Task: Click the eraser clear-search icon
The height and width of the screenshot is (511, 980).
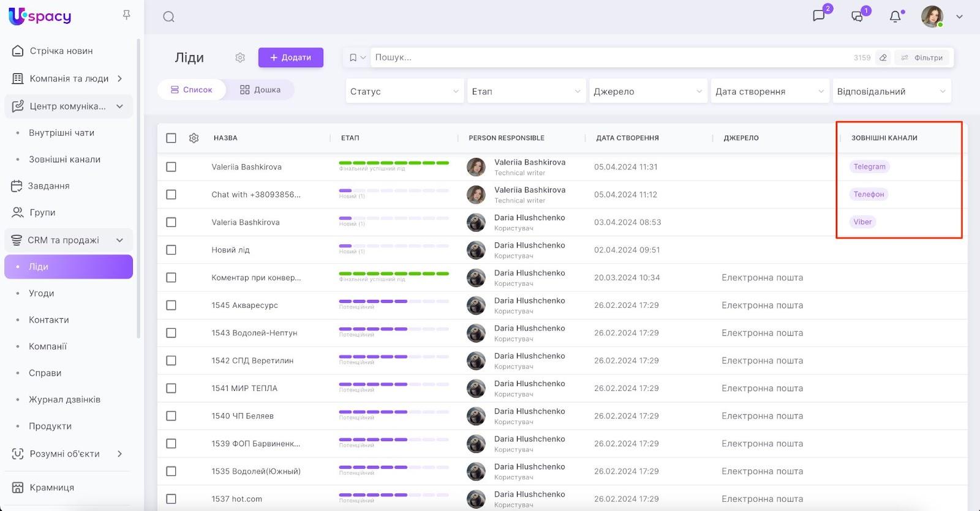Action: point(883,58)
